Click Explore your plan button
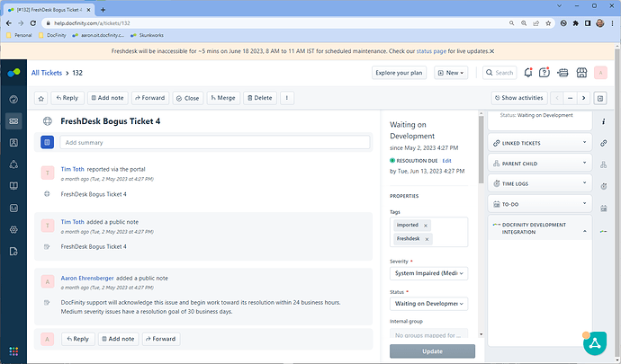This screenshot has width=621, height=364. 399,73
